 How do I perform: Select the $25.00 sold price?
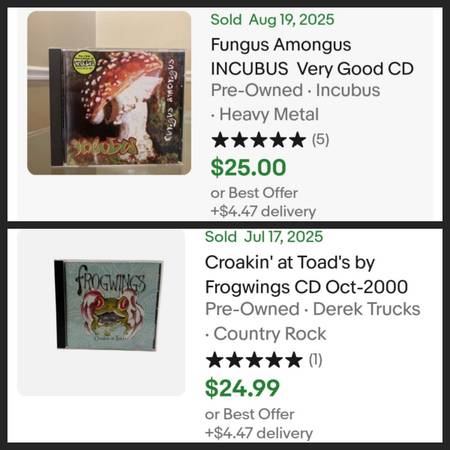click(x=248, y=167)
